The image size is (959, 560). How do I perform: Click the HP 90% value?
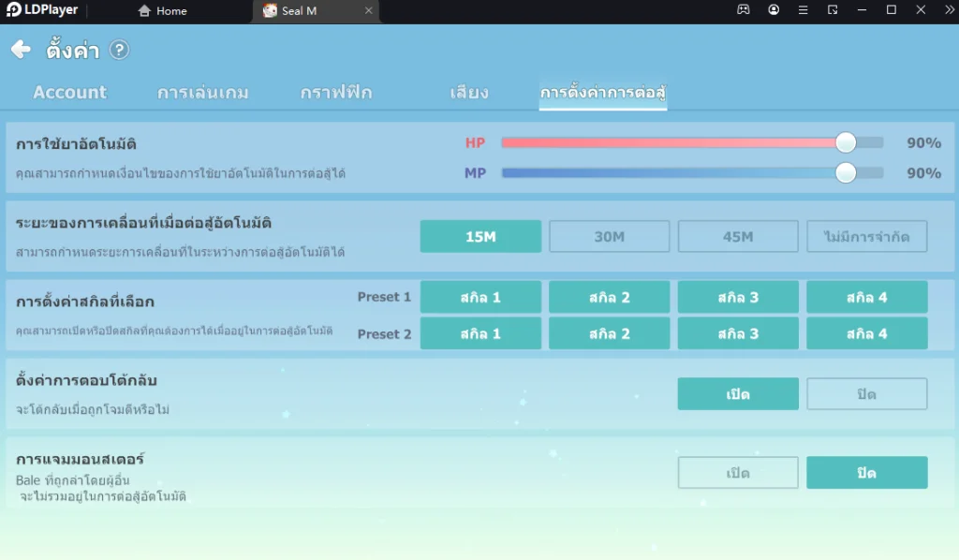923,143
